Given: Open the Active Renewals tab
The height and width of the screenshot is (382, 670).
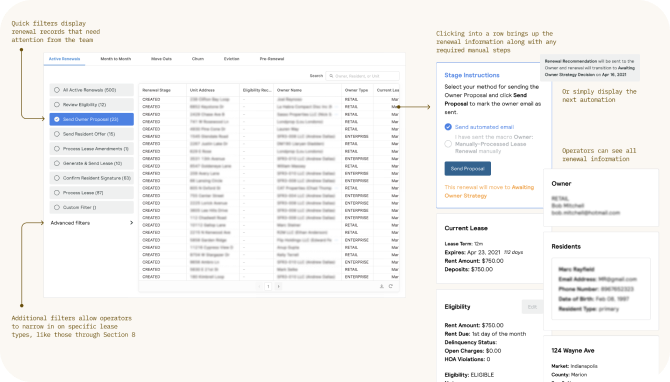Looking at the screenshot, I should click(x=65, y=59).
